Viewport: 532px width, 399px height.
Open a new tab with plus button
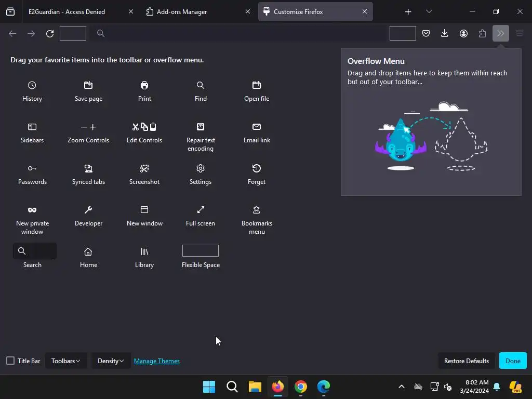pos(408,12)
